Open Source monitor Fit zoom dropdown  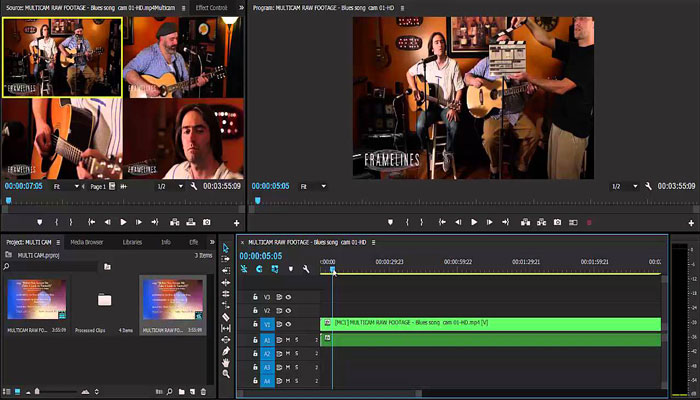tap(66, 186)
